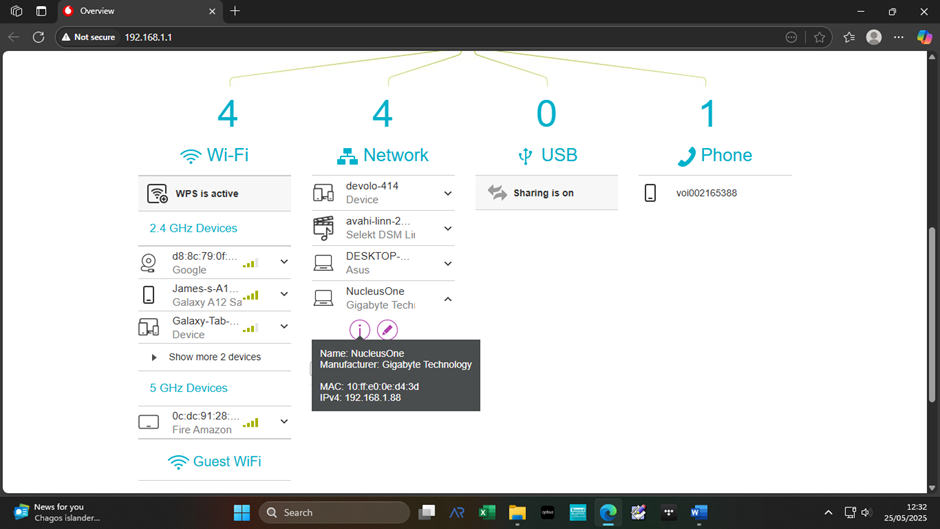The height and width of the screenshot is (529, 940).
Task: Click the info icon under NucleusOne
Action: [359, 330]
